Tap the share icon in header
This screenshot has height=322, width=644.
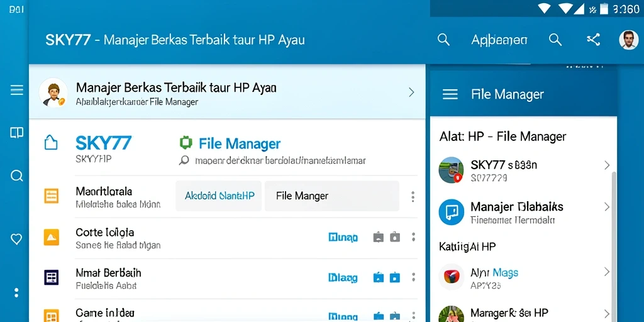click(x=593, y=40)
